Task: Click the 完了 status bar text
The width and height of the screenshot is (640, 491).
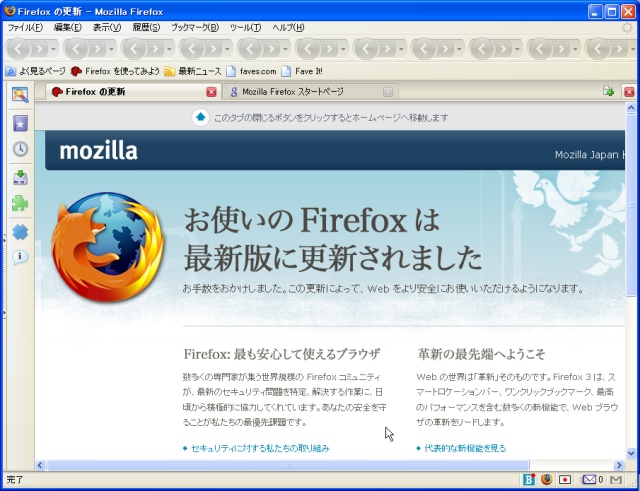Action: (x=15, y=479)
